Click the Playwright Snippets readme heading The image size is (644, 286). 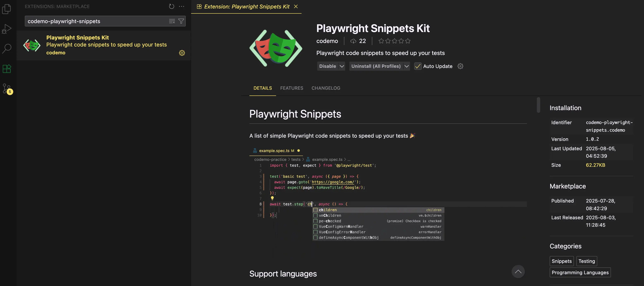[x=295, y=114]
